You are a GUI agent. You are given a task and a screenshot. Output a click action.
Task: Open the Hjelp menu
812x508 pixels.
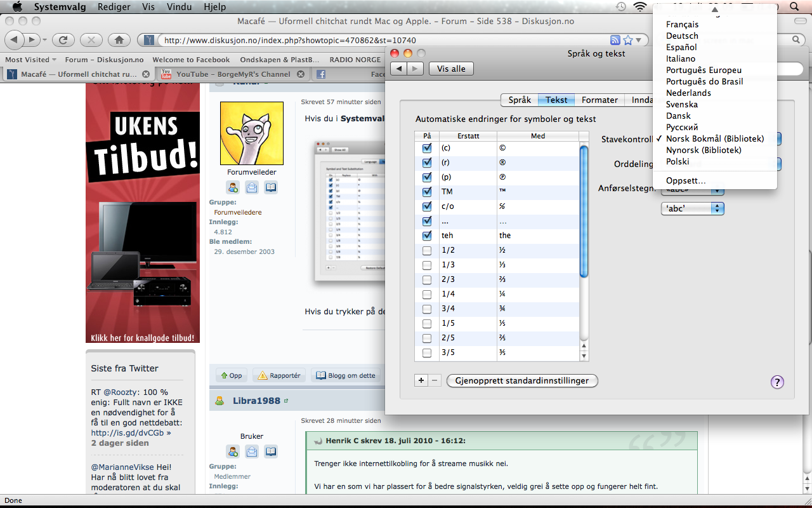tap(214, 7)
